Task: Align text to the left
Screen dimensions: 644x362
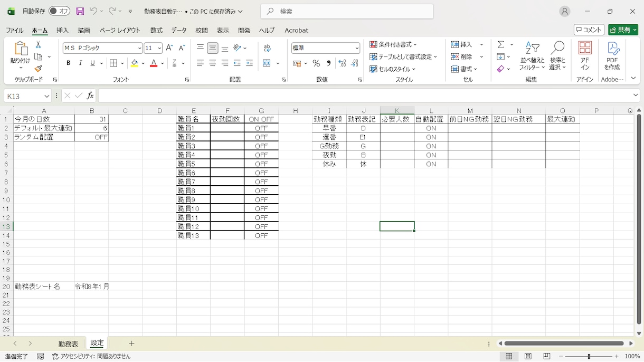Action: click(200, 63)
